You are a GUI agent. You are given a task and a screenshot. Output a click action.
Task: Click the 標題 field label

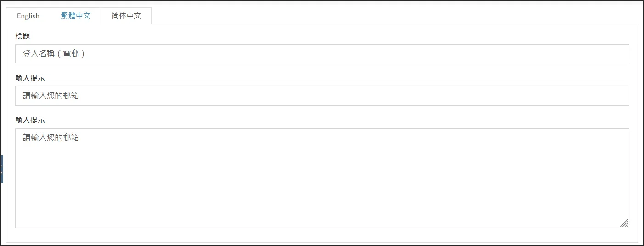(22, 36)
